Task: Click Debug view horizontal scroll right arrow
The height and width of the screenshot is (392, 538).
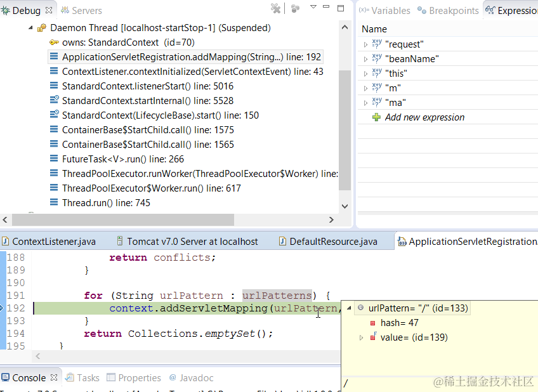Action: click(331, 219)
